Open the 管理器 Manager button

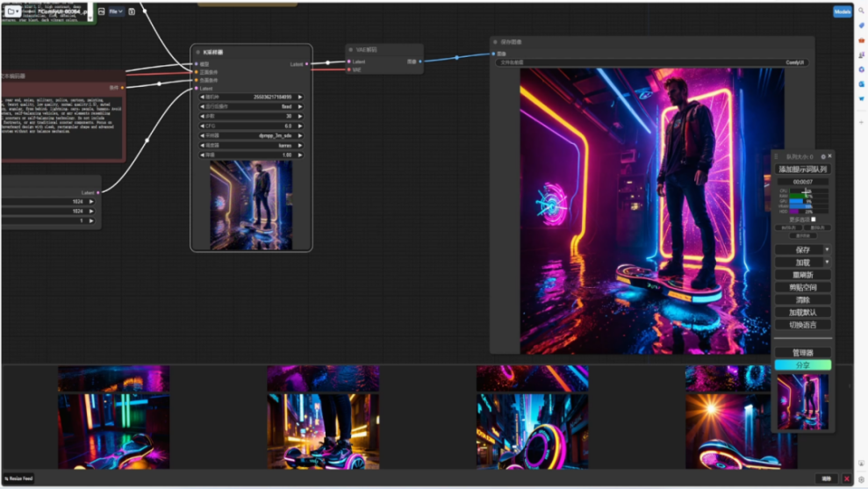(803, 353)
